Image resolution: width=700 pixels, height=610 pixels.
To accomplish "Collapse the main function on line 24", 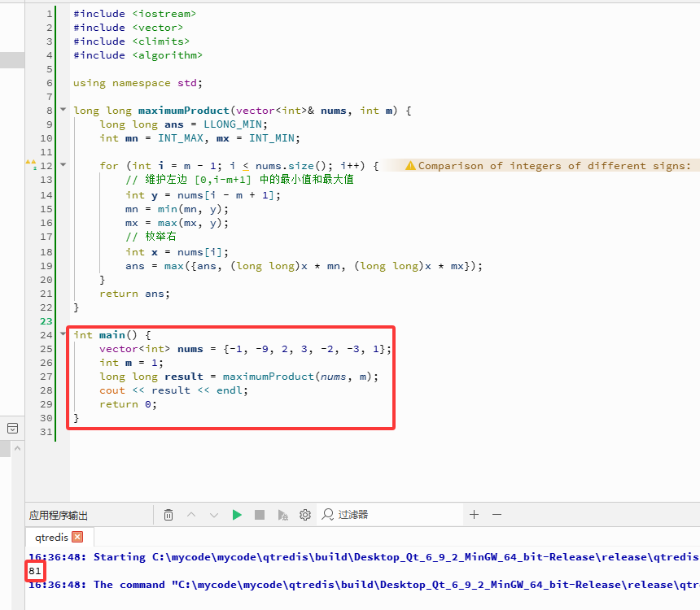I will (63, 333).
